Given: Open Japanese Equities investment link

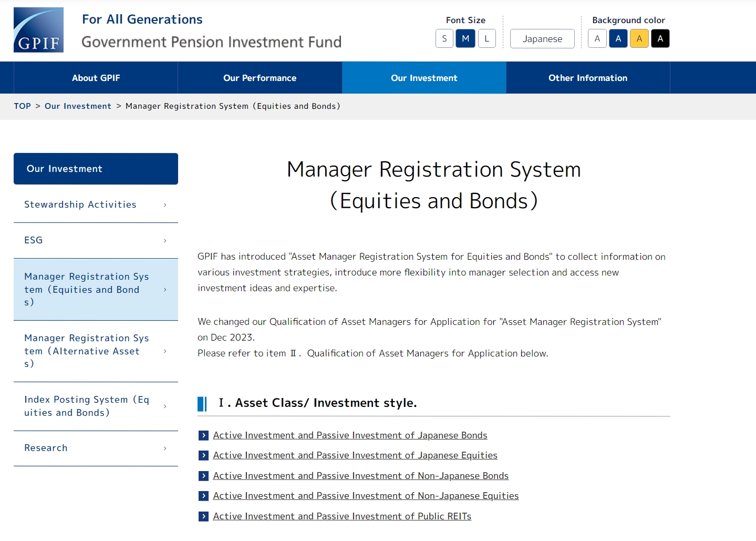Looking at the screenshot, I should click(x=355, y=455).
